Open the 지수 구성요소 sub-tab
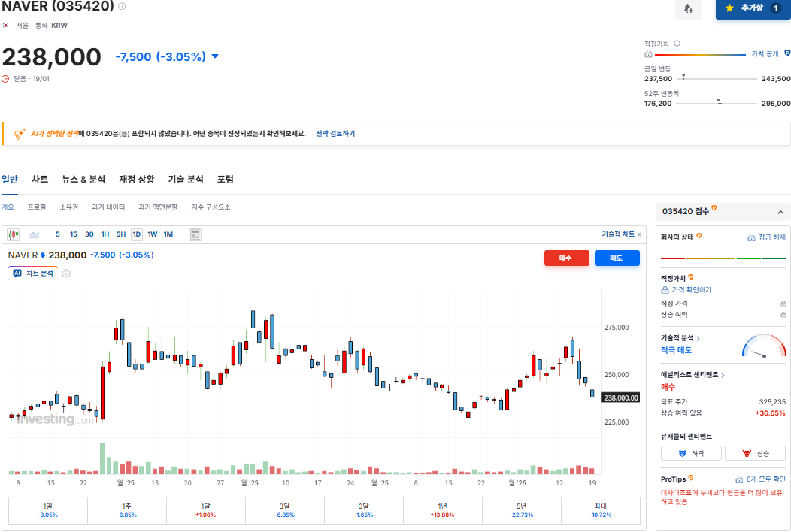This screenshot has width=791, height=532. click(211, 207)
